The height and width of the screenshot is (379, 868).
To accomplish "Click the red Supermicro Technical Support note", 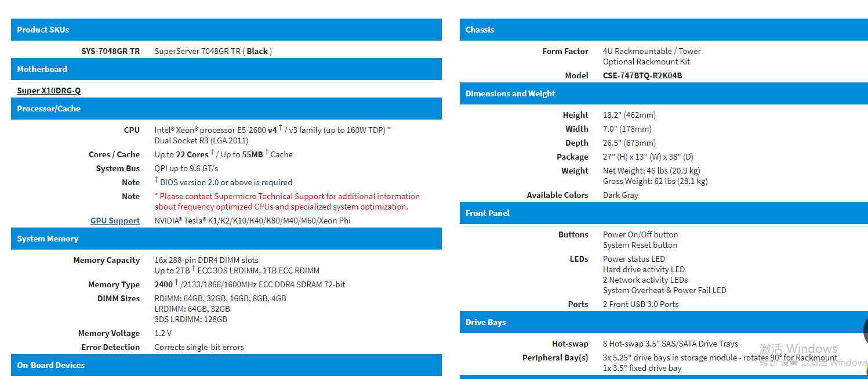I will click(287, 201).
